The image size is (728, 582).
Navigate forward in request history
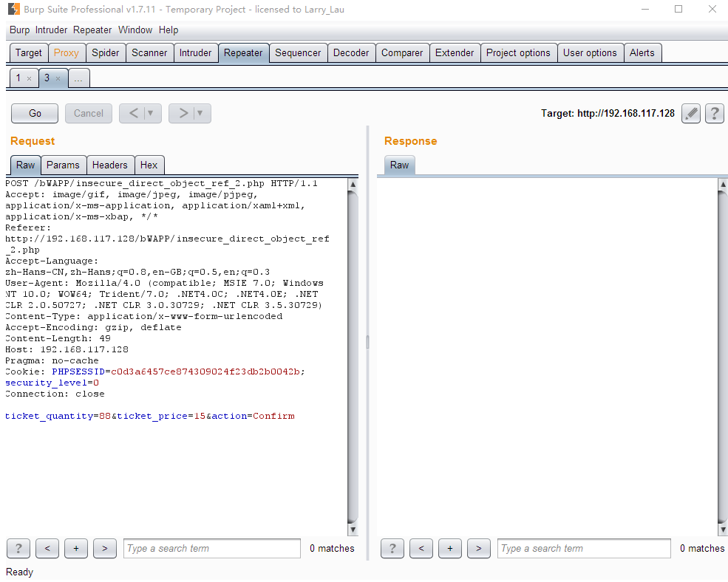(x=183, y=113)
